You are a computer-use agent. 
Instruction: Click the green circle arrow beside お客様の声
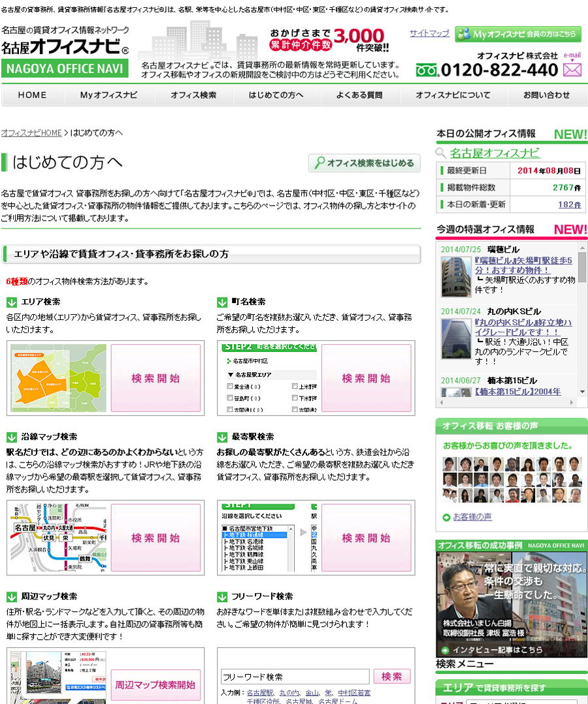pyautogui.click(x=446, y=517)
